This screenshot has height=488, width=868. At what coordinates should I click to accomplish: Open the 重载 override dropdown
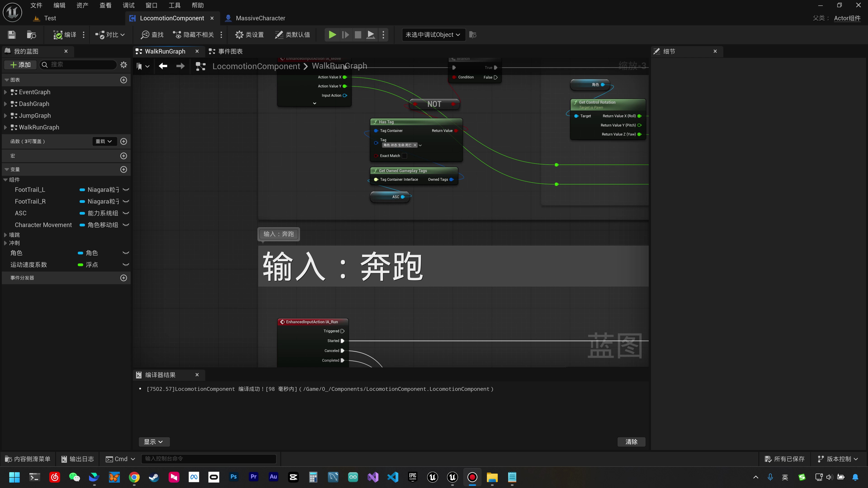coord(104,141)
